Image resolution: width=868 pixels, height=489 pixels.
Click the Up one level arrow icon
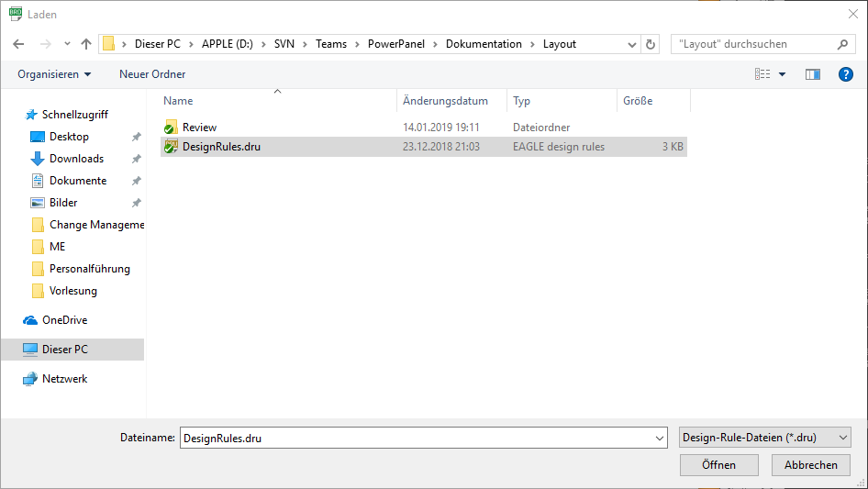[86, 44]
